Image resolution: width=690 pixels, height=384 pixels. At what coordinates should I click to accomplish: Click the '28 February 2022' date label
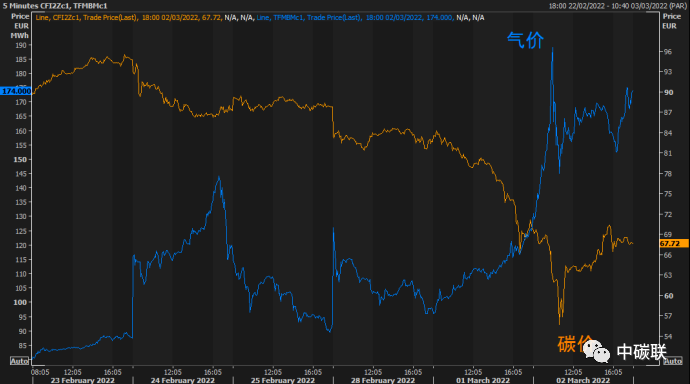[x=383, y=380]
